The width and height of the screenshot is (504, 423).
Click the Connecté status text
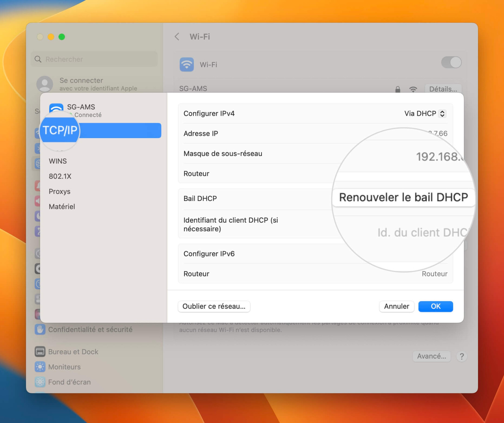coord(88,115)
